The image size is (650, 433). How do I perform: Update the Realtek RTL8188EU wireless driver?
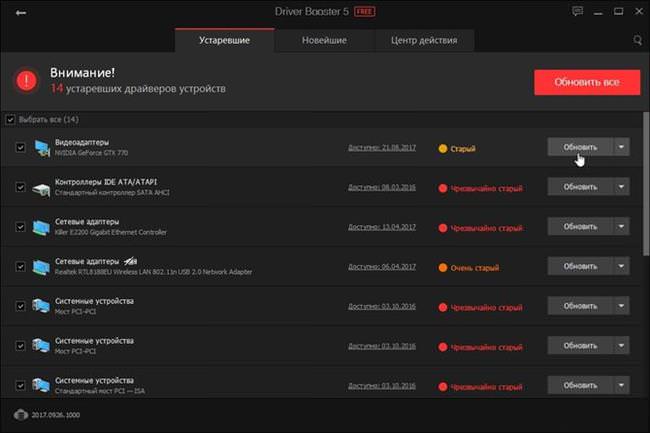(x=580, y=266)
